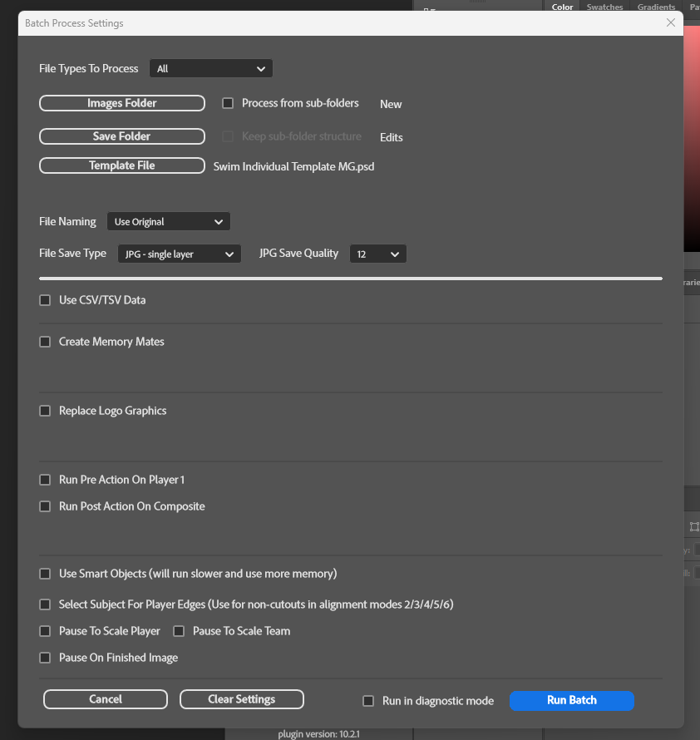
Task: Tick Create Memory Mates checkbox
Action: tap(46, 342)
